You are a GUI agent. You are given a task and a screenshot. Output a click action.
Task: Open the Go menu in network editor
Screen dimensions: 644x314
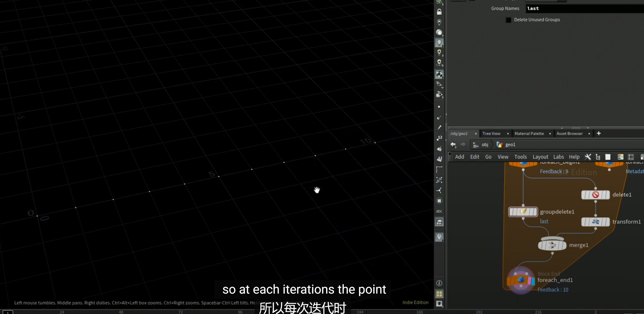(x=488, y=157)
